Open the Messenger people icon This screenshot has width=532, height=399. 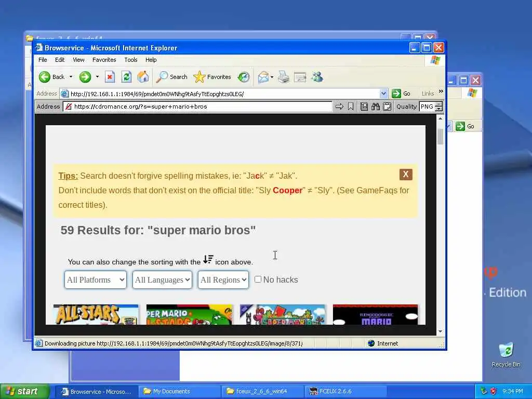pyautogui.click(x=317, y=77)
